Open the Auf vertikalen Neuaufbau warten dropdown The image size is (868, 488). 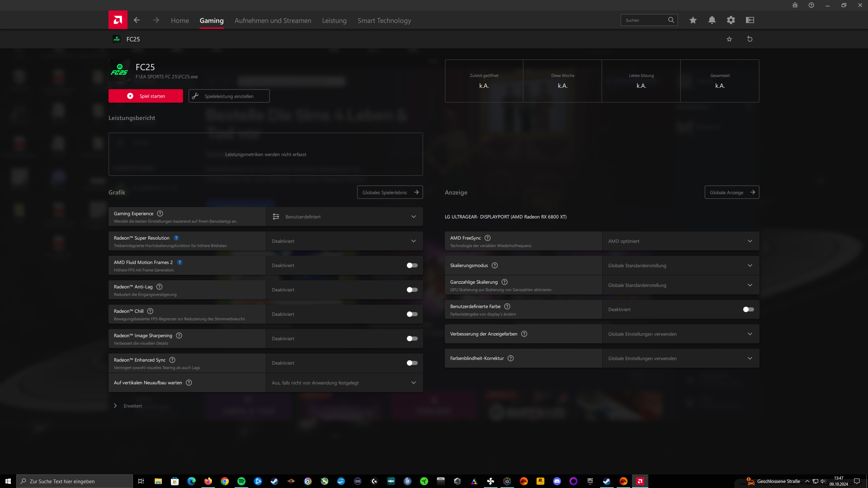point(344,383)
